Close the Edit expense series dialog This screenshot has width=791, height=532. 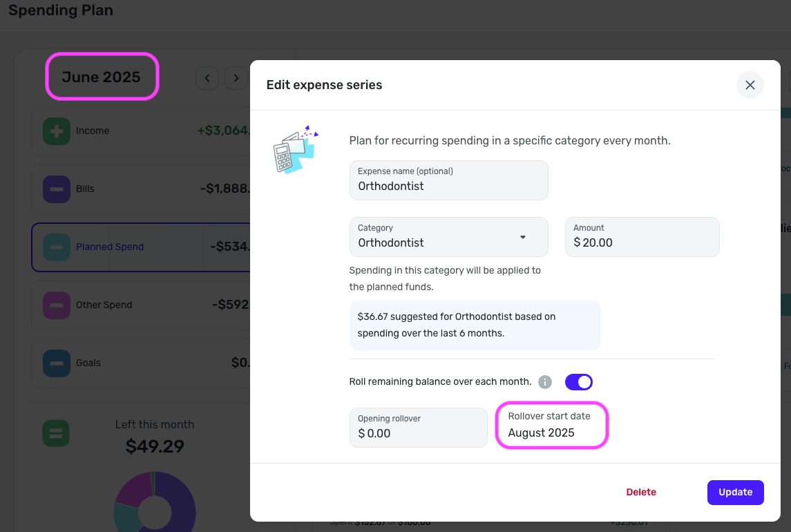tap(750, 86)
